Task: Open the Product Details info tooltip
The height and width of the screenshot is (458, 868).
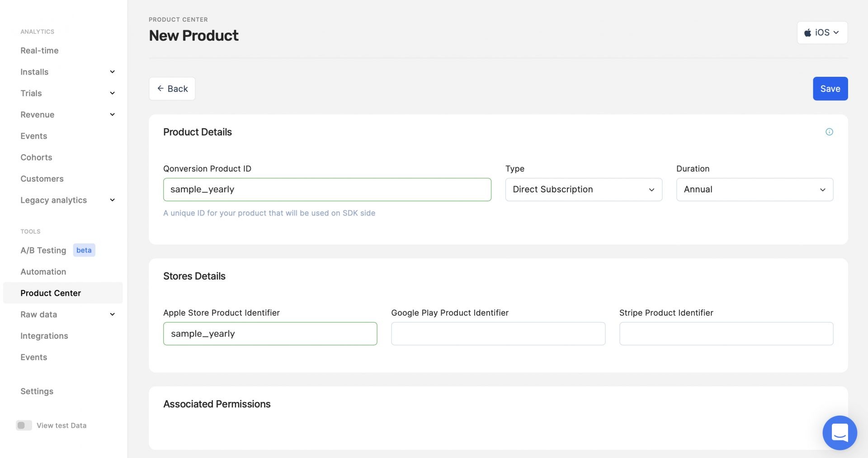Action: tap(829, 132)
